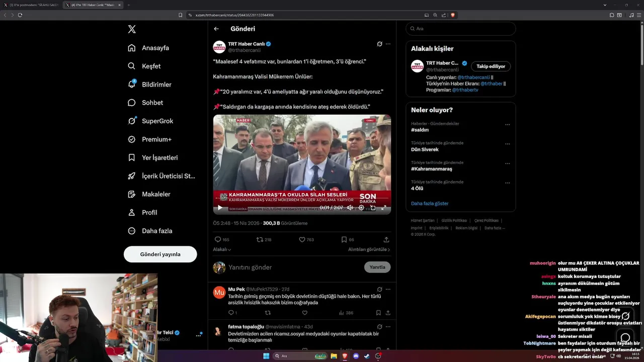The height and width of the screenshot is (362, 644).
Task: Open video settings gear
Action: click(361, 208)
